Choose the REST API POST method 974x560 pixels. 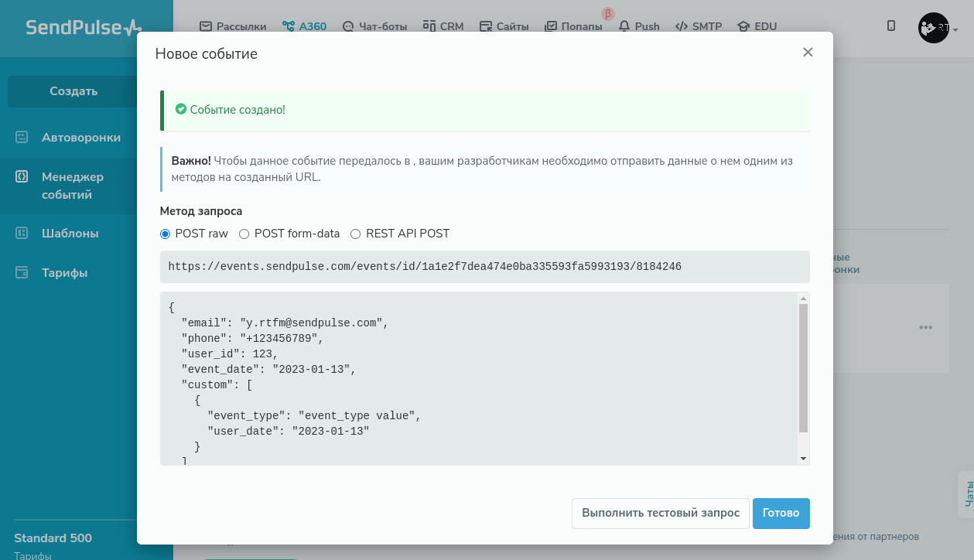pos(356,234)
